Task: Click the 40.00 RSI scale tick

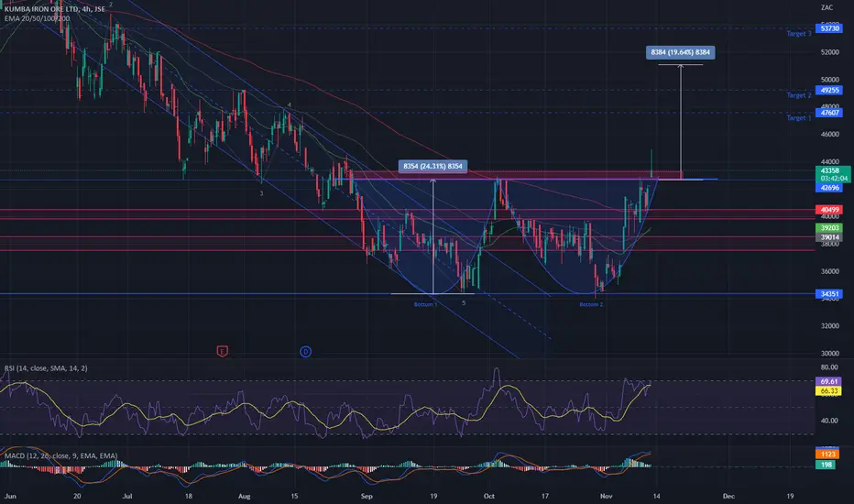Action: coord(829,421)
